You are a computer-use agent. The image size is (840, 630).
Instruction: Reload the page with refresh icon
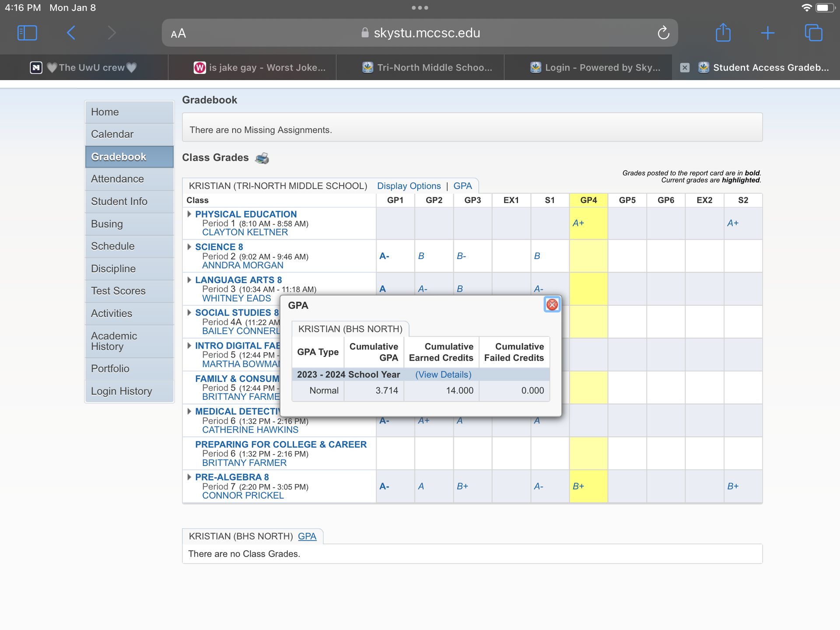tap(663, 33)
